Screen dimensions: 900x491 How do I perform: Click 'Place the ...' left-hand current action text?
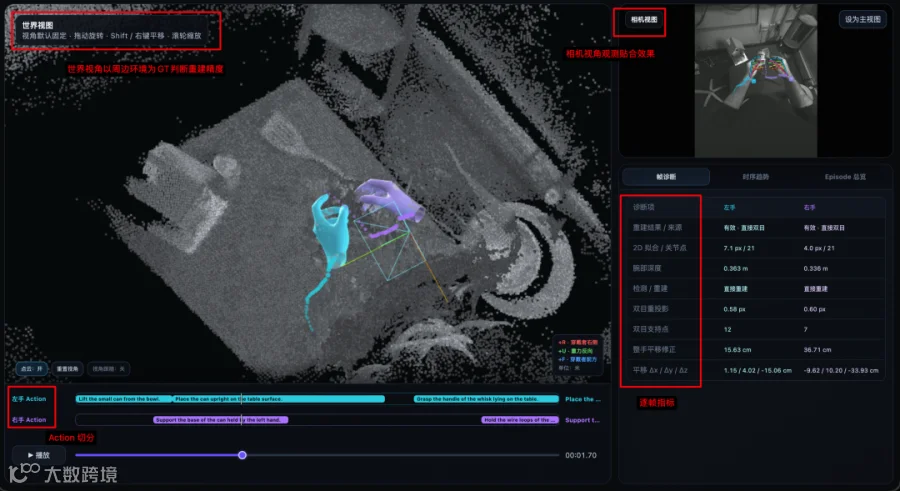click(583, 399)
